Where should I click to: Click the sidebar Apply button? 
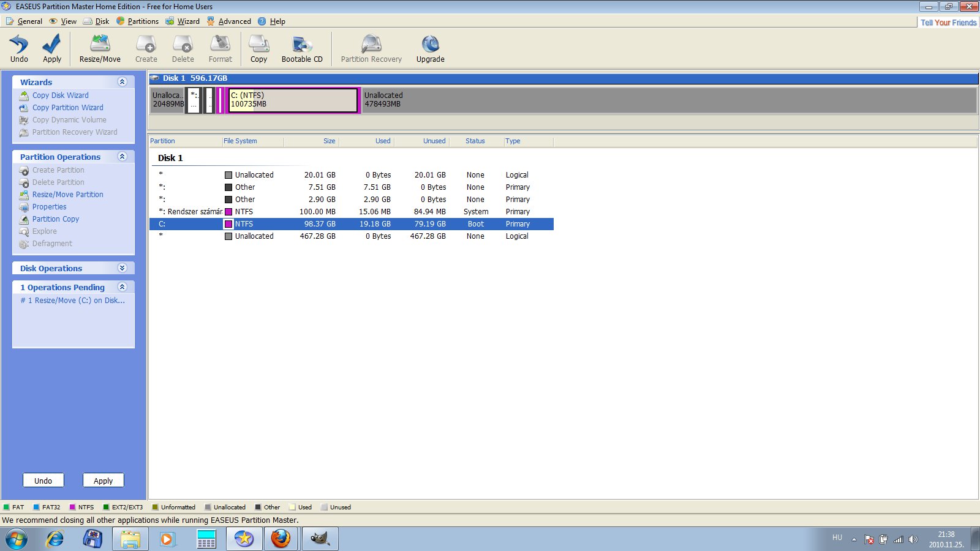[x=104, y=481]
